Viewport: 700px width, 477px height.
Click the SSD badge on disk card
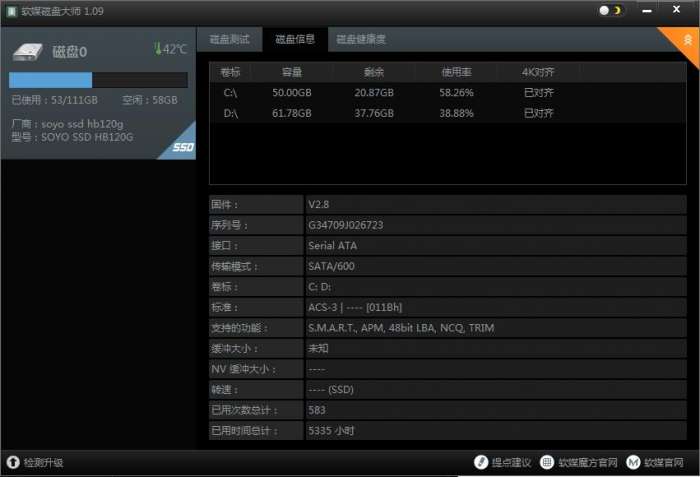[x=183, y=147]
